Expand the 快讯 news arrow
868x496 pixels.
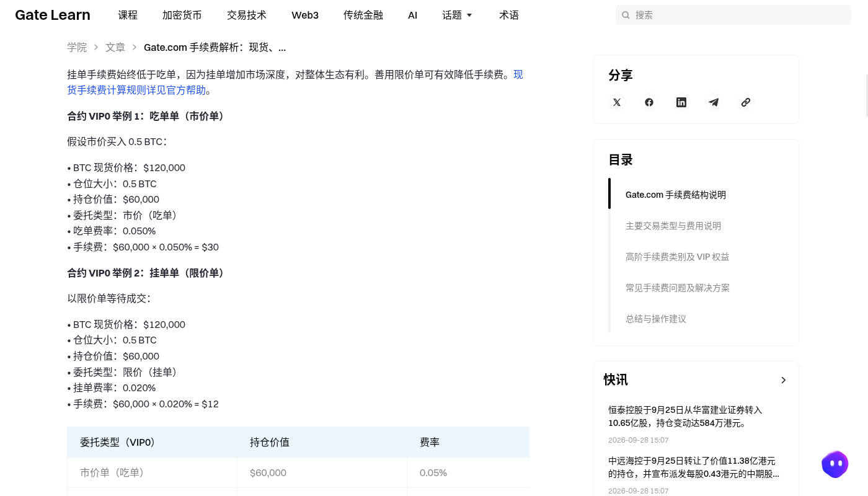(784, 380)
